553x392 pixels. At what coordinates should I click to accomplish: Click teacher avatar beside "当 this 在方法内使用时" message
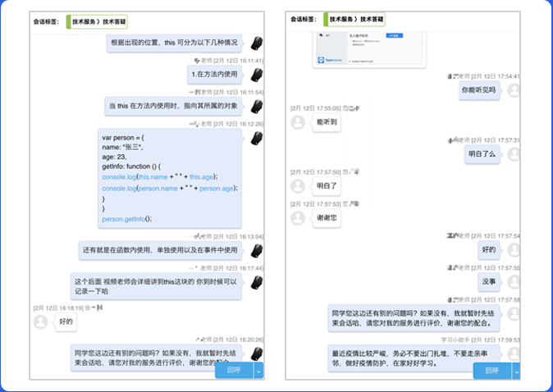coord(256,106)
